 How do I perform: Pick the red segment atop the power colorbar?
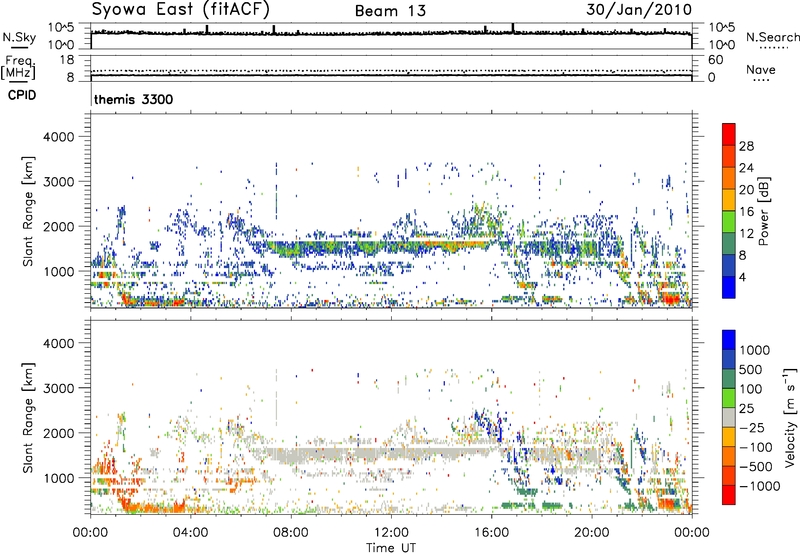[x=729, y=134]
